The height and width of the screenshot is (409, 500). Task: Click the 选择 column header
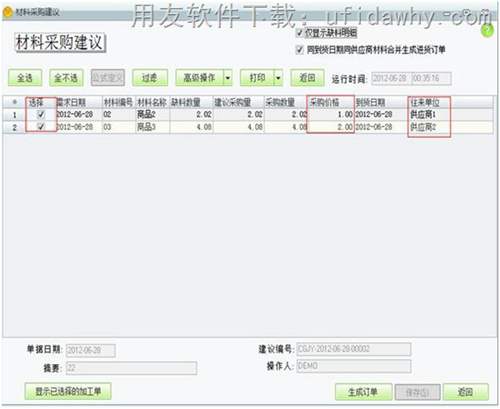point(41,102)
